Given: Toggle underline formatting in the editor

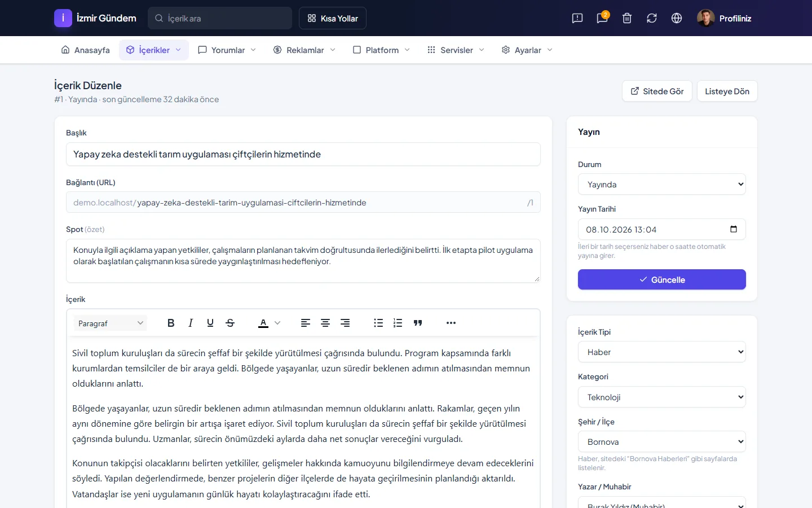Looking at the screenshot, I should point(210,323).
